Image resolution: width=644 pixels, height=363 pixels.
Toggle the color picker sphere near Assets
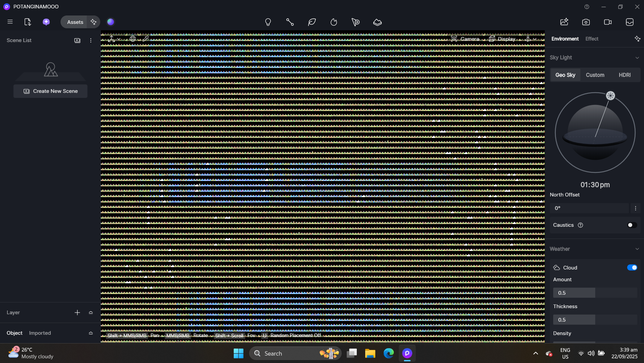[x=110, y=22]
